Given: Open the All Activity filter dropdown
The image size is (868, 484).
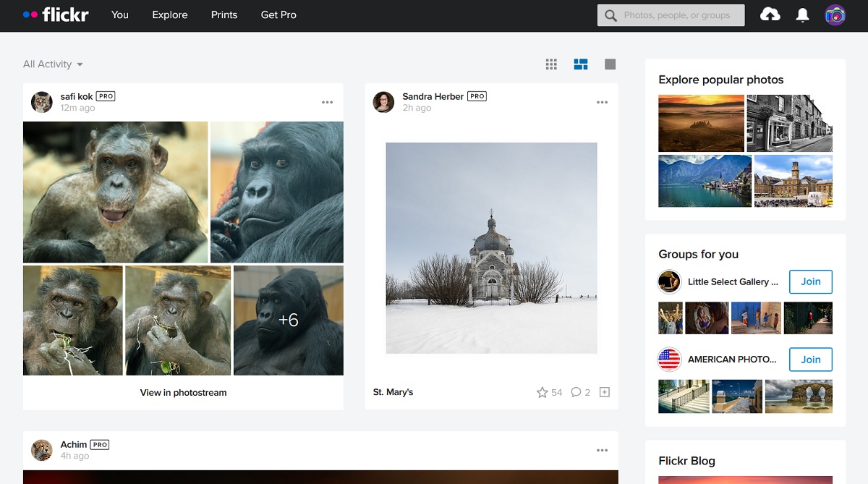Looking at the screenshot, I should (x=51, y=64).
